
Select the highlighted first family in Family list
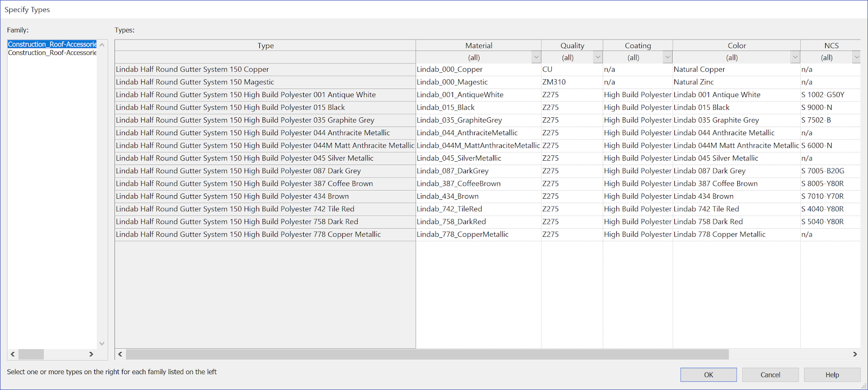52,44
